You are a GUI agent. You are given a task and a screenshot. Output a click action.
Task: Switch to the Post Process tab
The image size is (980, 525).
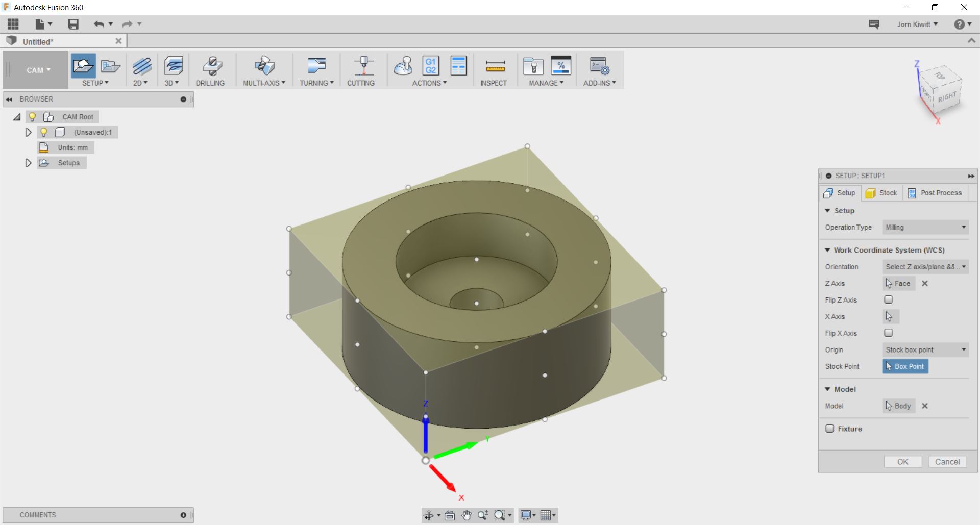click(935, 193)
